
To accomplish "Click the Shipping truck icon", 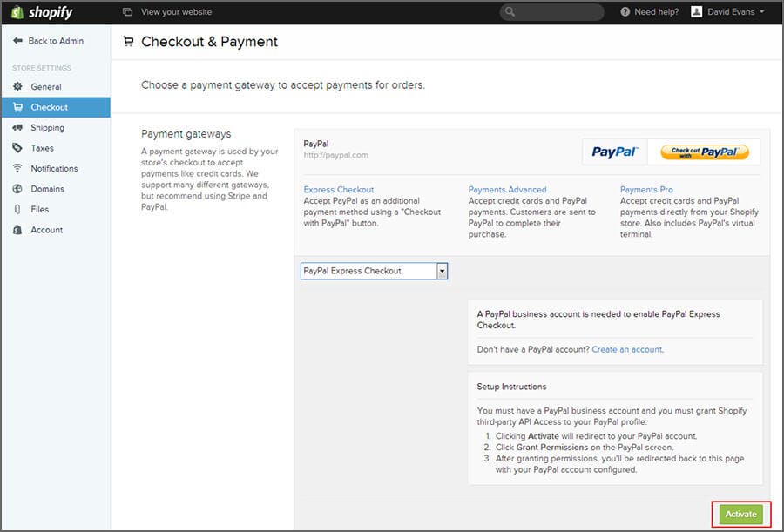I will [17, 128].
